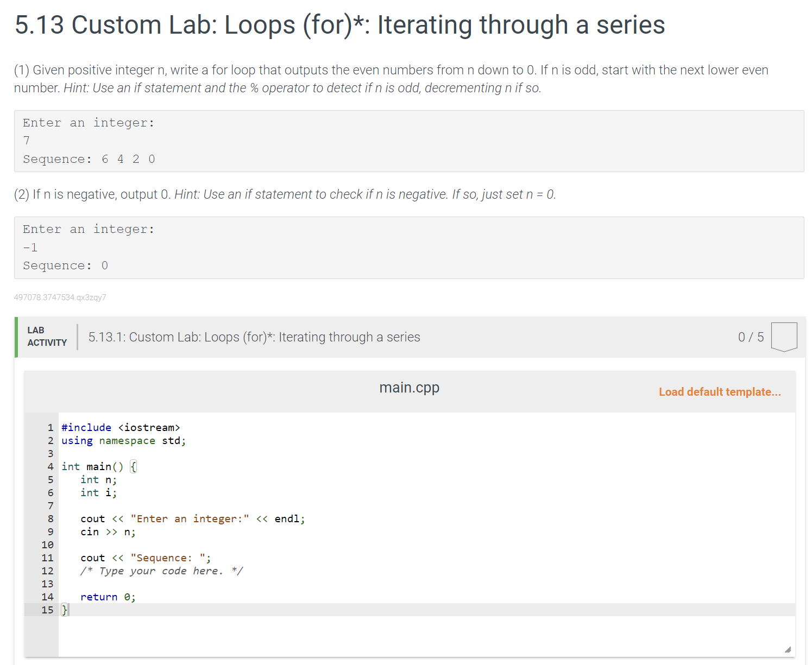This screenshot has height=665, width=812.
Task: Click line number 15 showing the closing brace
Action: 48,610
